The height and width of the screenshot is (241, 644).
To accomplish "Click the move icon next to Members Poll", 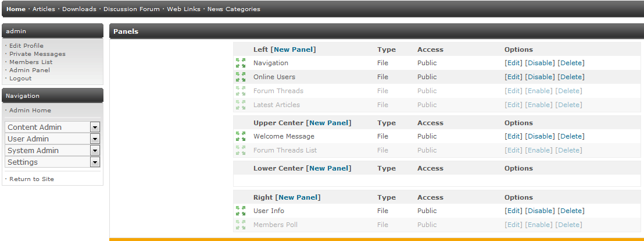I will (241, 225).
